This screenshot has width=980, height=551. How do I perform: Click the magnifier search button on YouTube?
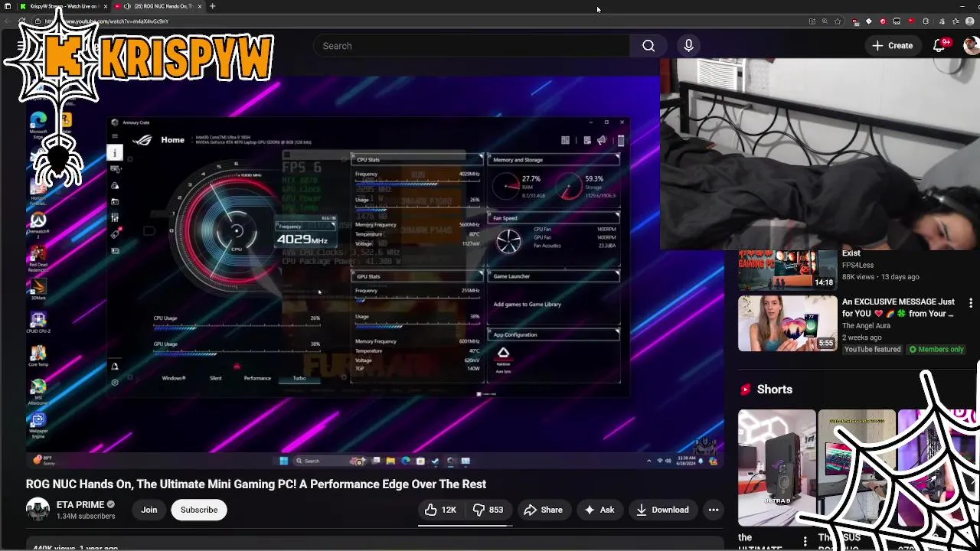[648, 46]
